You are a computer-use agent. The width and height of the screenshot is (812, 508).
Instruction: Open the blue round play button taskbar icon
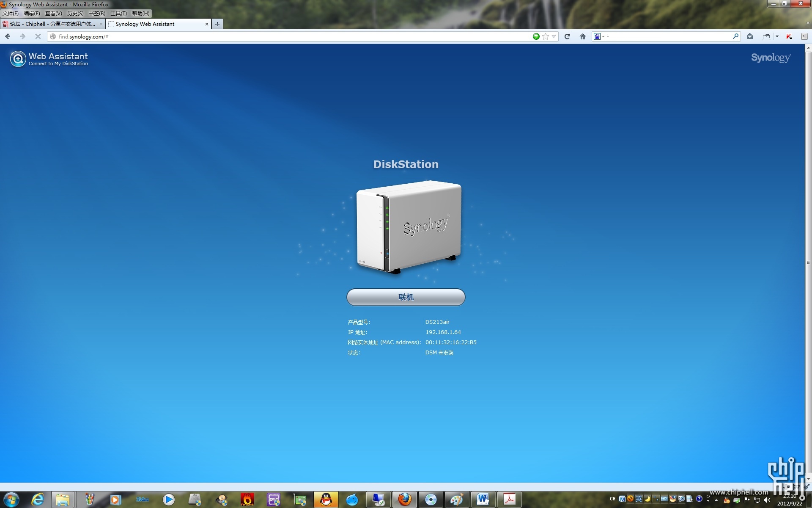click(169, 500)
